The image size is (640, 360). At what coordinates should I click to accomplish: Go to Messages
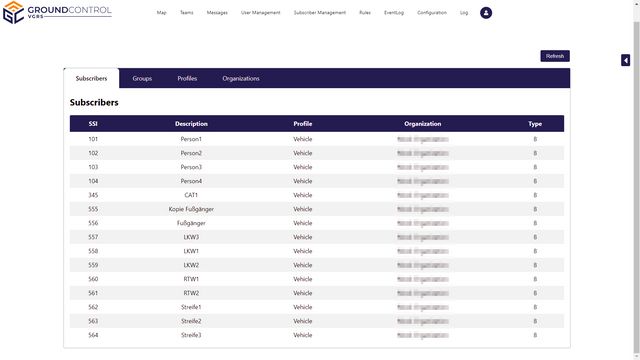[217, 13]
